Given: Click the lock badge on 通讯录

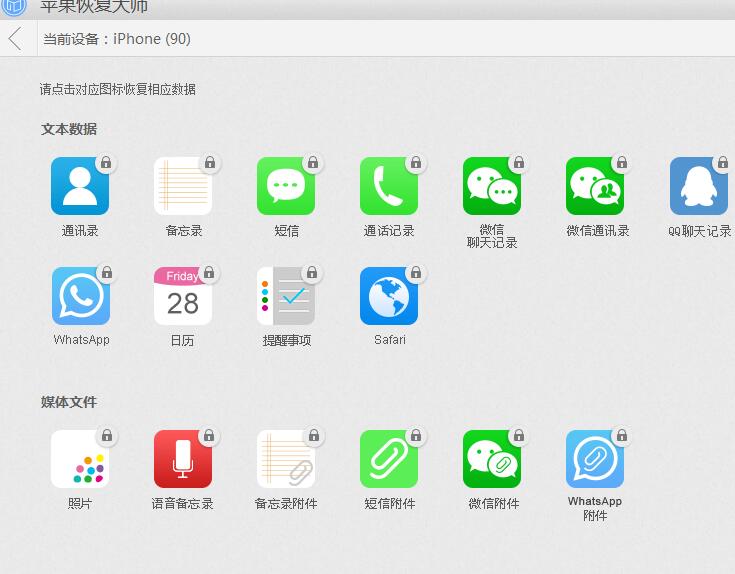Looking at the screenshot, I should [x=106, y=163].
